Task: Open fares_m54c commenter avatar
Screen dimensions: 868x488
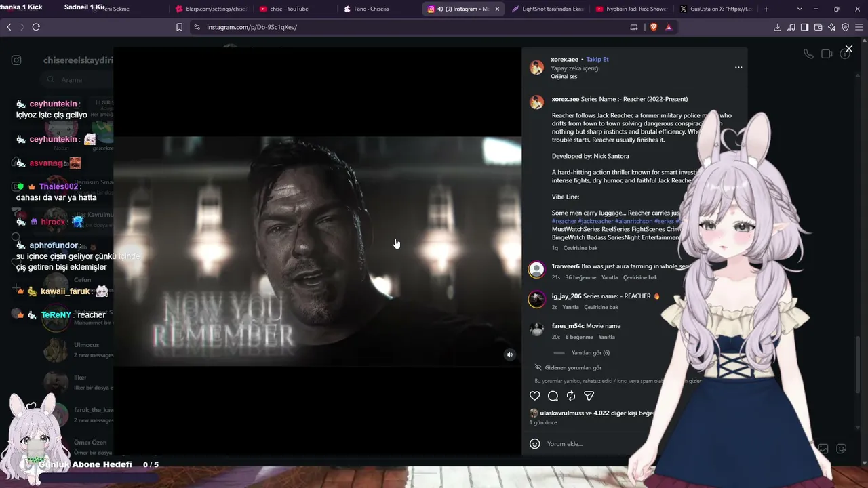Action: pyautogui.click(x=536, y=329)
